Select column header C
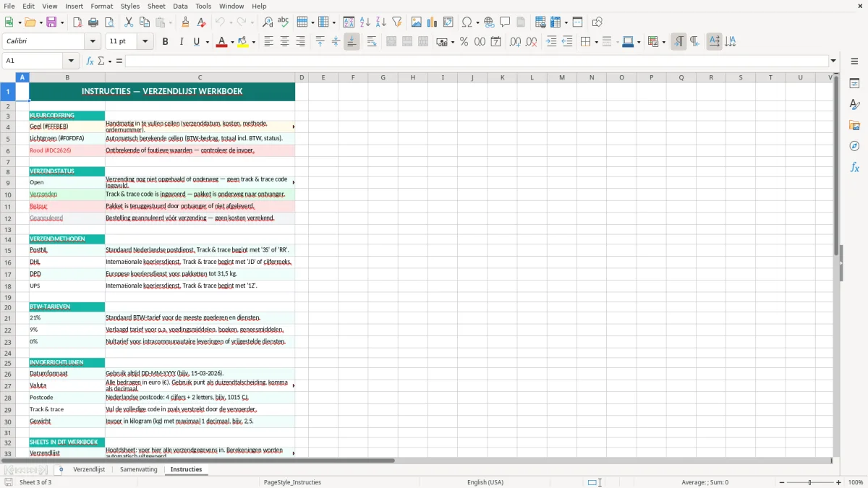868x488 pixels. click(200, 77)
